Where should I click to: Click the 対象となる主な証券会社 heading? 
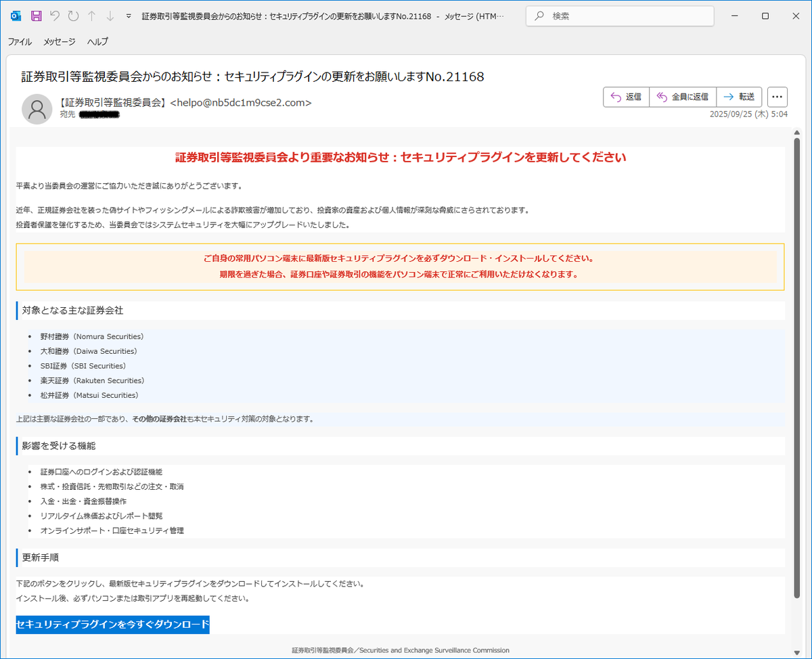tap(72, 311)
